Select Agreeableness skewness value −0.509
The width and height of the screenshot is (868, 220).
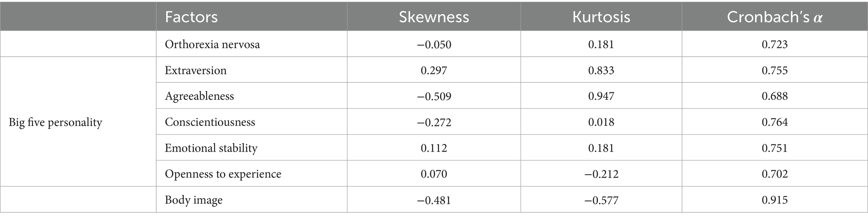[434, 96]
